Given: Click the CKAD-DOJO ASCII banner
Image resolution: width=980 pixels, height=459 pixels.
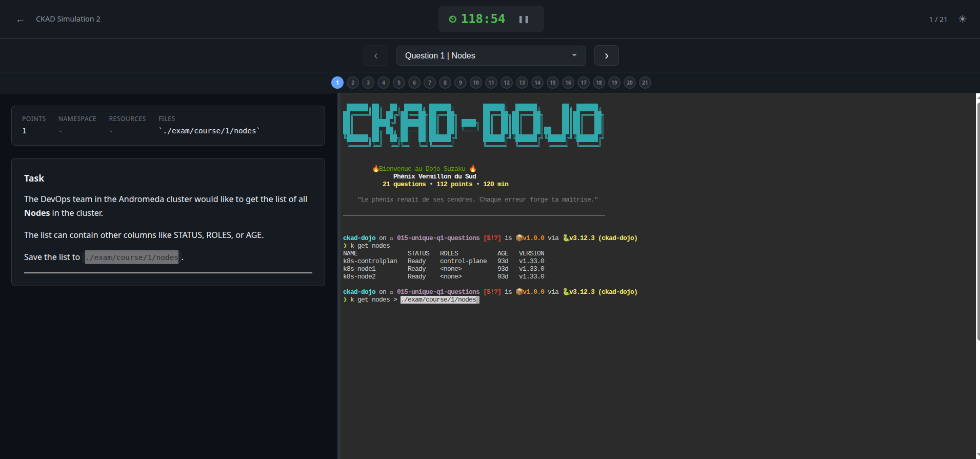Looking at the screenshot, I should (x=473, y=125).
